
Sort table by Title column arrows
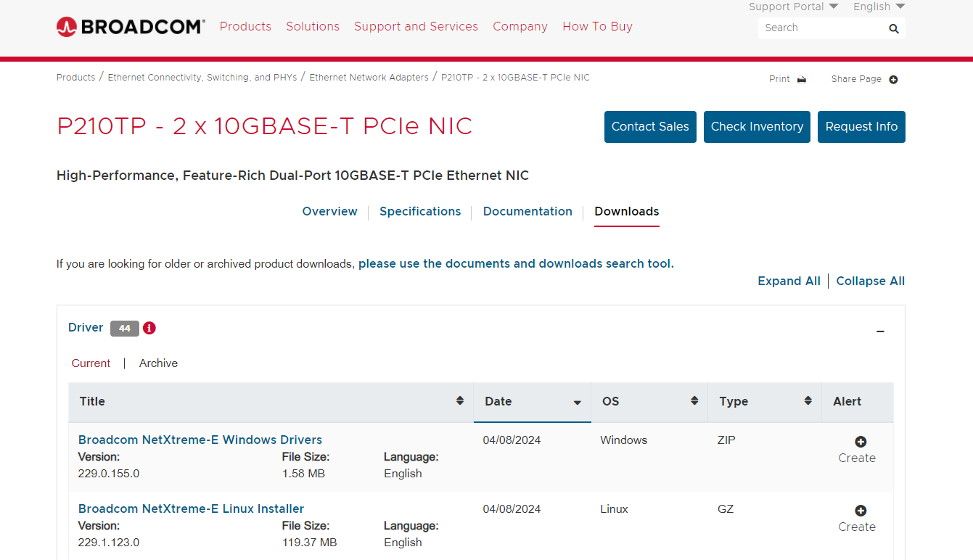coord(459,401)
